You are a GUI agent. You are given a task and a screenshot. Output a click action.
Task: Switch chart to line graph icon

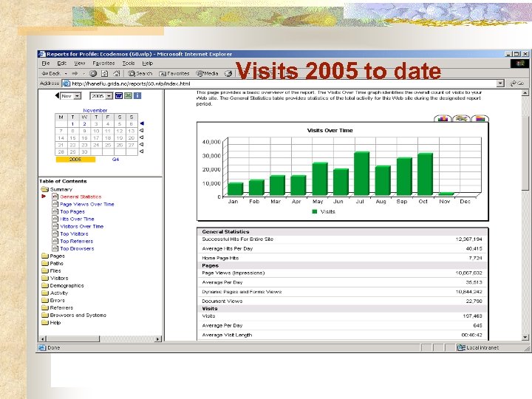coord(461,118)
